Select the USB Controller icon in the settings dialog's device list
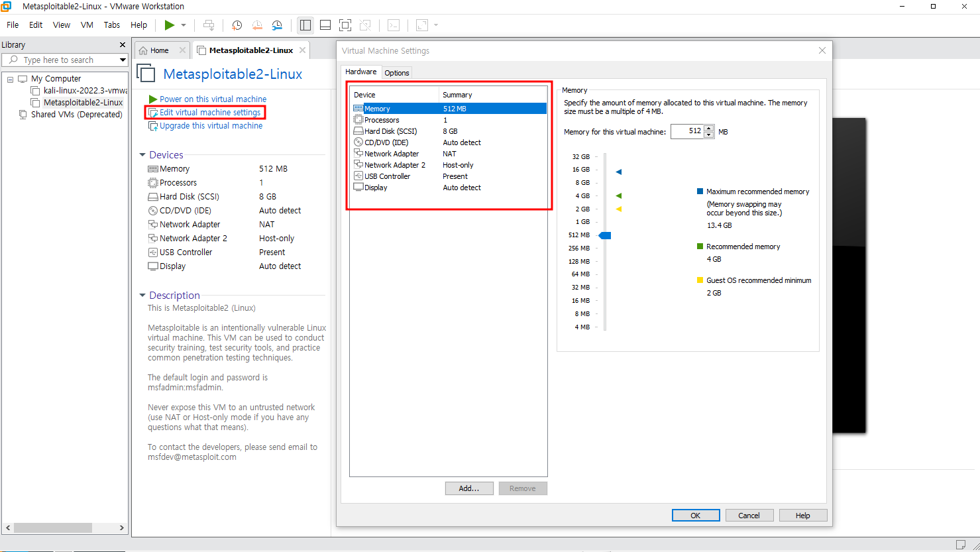This screenshot has width=980, height=552. pyautogui.click(x=358, y=176)
